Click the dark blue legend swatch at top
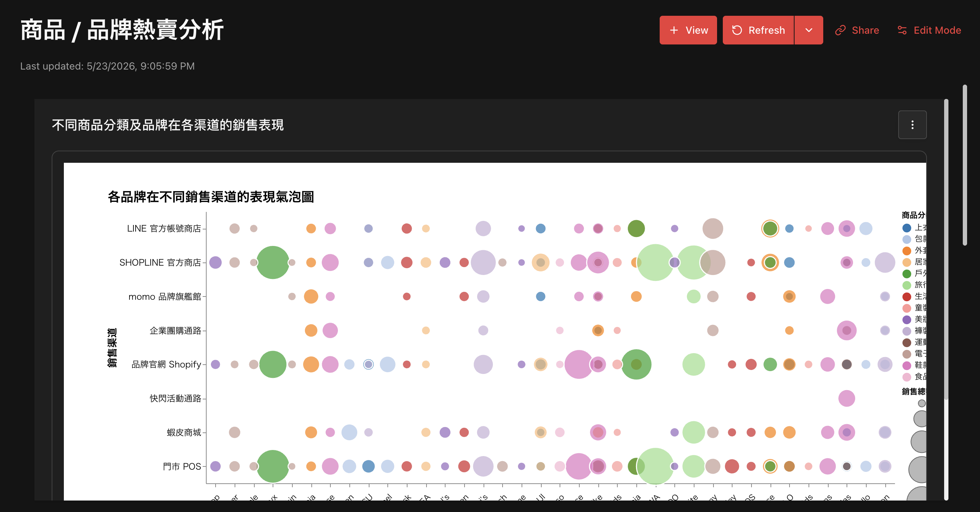This screenshot has width=980, height=512. pos(906,228)
